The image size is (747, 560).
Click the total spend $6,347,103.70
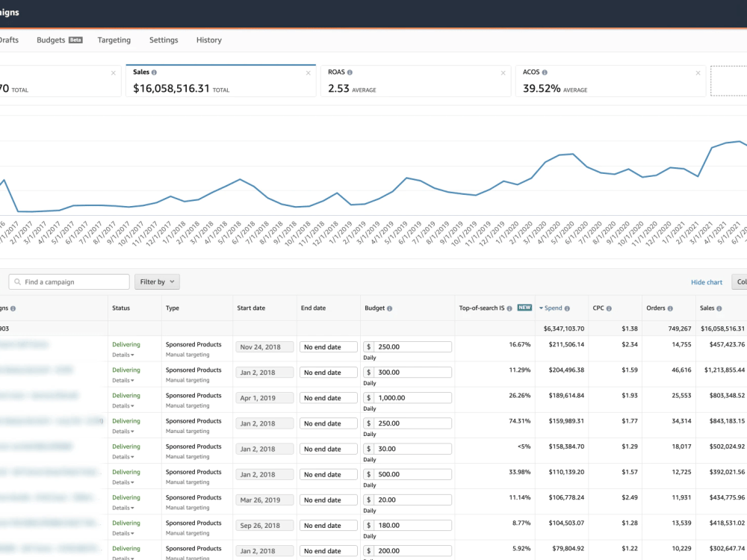563,329
